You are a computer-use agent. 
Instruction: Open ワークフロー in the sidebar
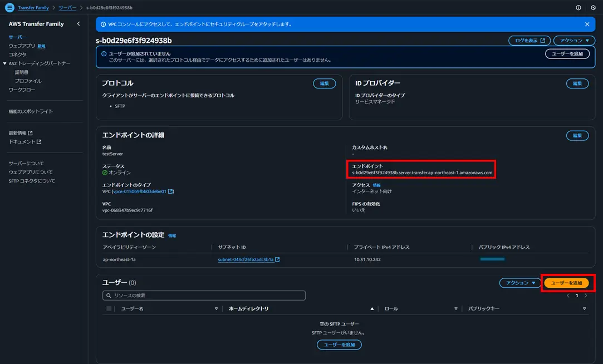coord(22,90)
